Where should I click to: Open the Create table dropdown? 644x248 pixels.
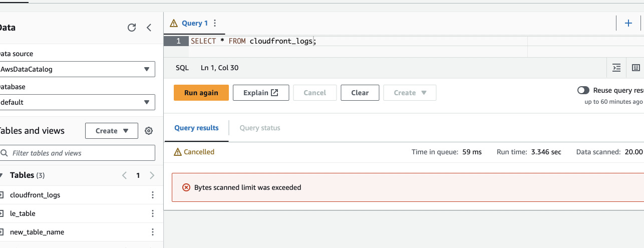pyautogui.click(x=111, y=131)
